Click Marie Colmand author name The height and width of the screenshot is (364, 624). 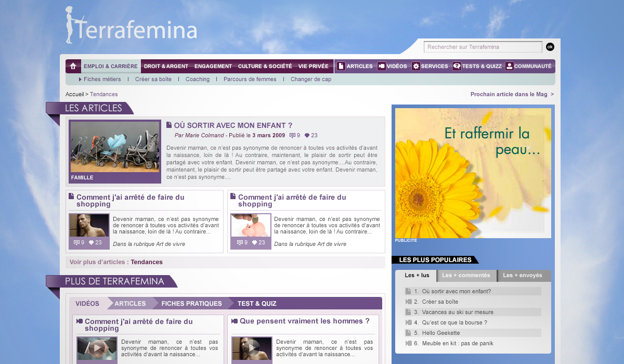pos(204,135)
